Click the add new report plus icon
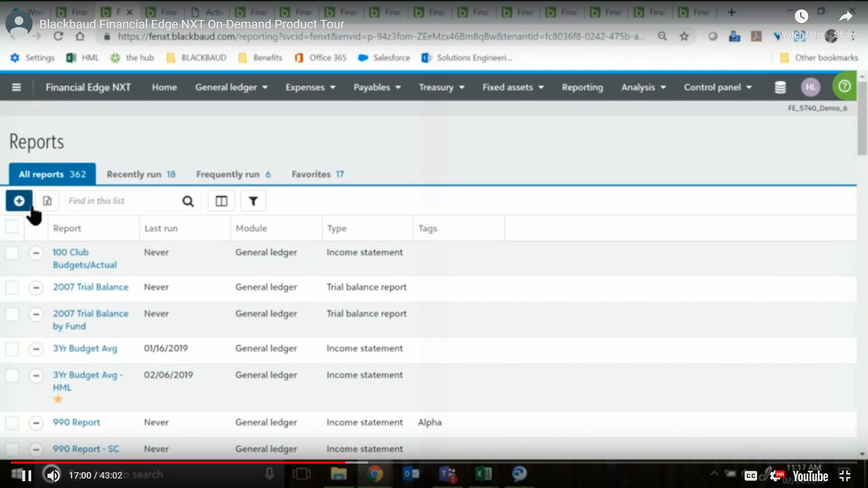 (19, 201)
